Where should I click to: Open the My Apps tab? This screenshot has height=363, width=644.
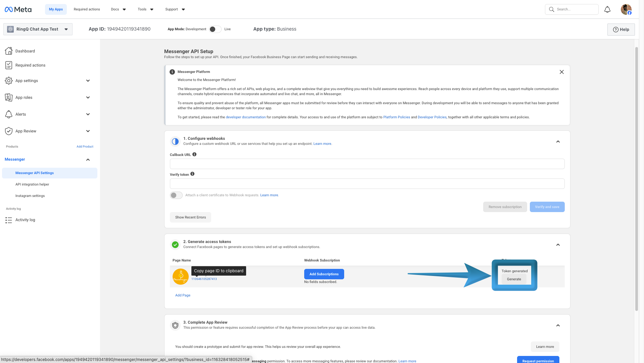point(56,9)
